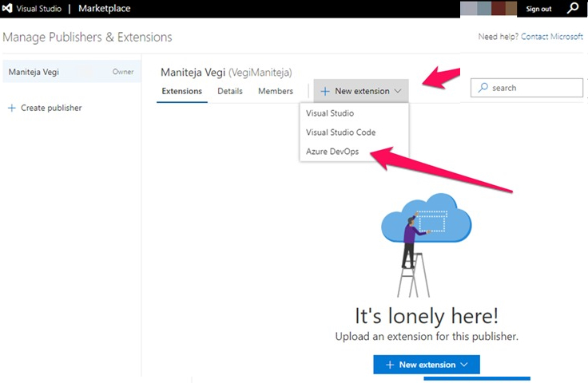Click the plus icon in the top New extension button

click(x=325, y=91)
